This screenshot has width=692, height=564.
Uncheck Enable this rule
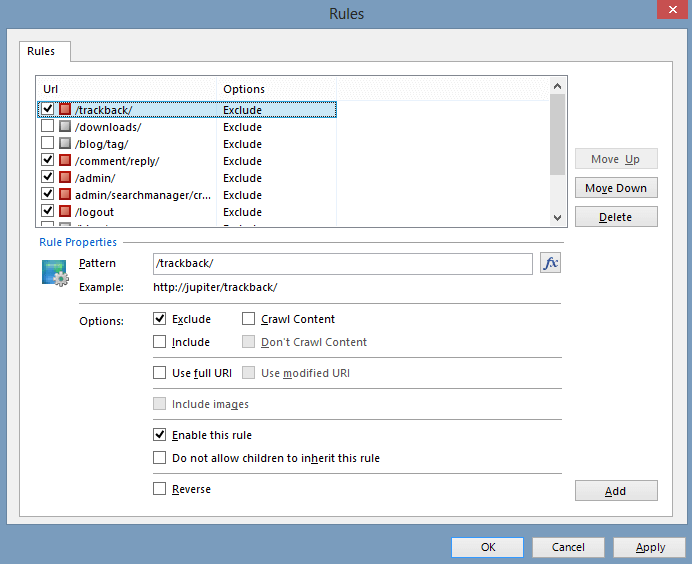(x=159, y=435)
